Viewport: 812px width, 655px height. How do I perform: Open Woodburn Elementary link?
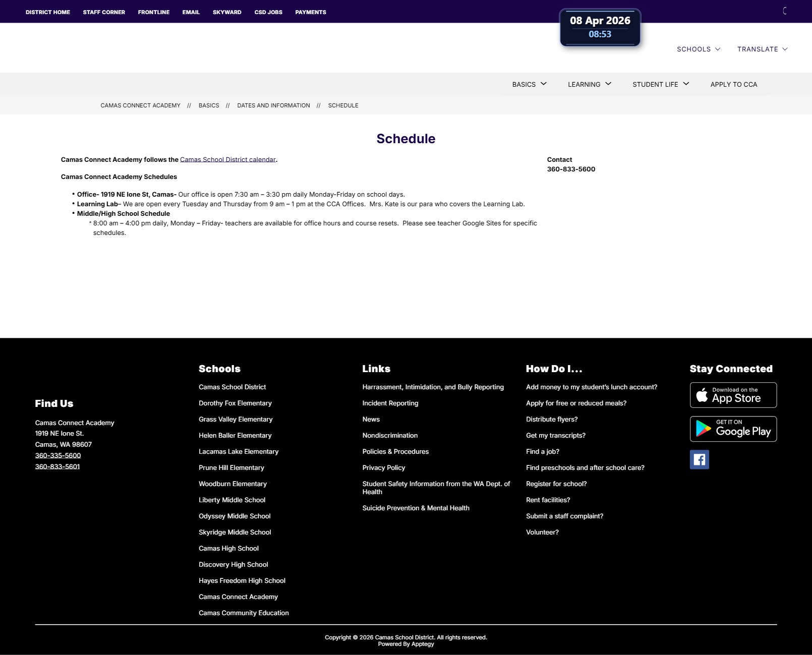tap(233, 484)
